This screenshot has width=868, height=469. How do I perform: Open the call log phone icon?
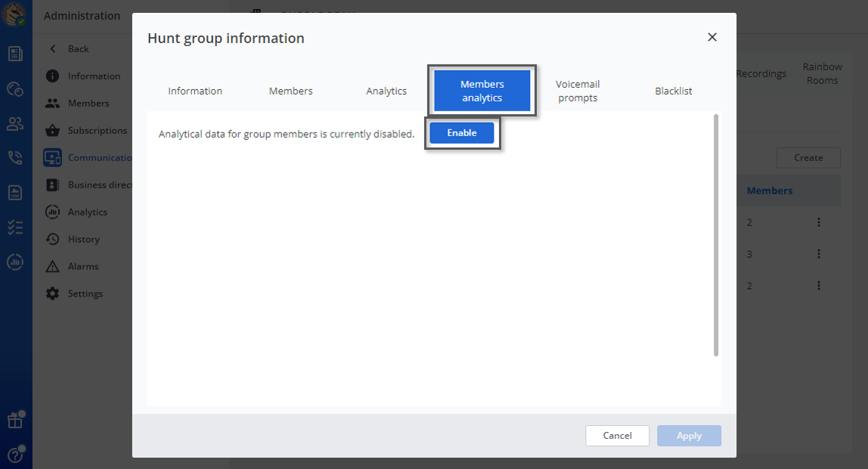tap(15, 158)
